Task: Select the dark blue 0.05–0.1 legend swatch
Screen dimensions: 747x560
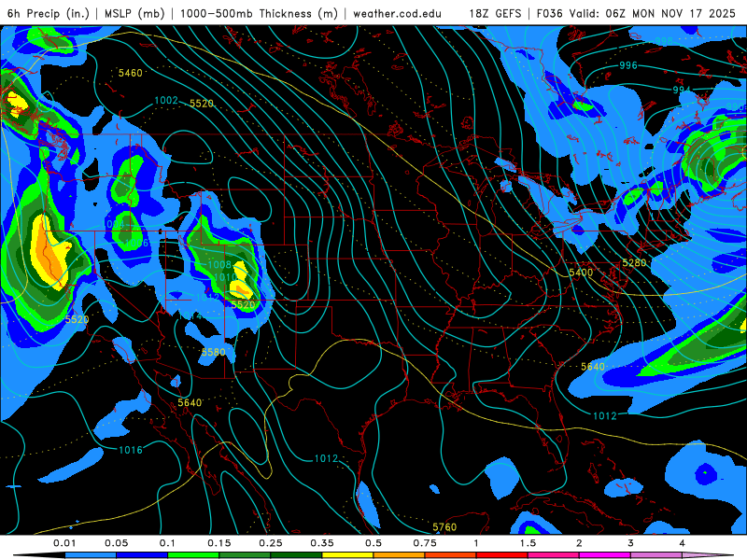Action: [142, 555]
